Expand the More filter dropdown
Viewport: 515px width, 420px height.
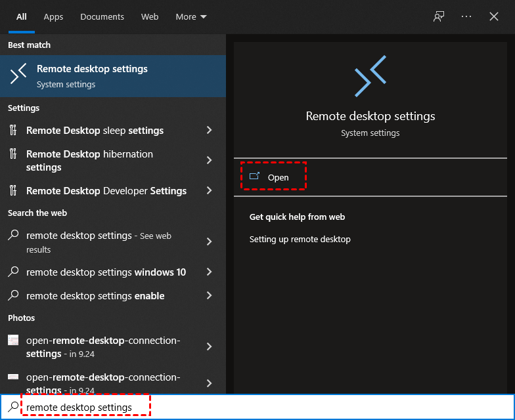tap(191, 16)
